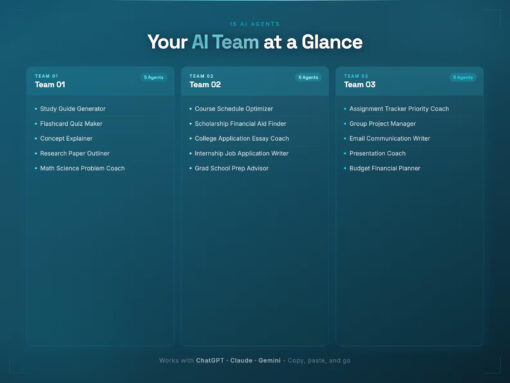Click the Your AI Team at a Glance heading

click(x=255, y=42)
